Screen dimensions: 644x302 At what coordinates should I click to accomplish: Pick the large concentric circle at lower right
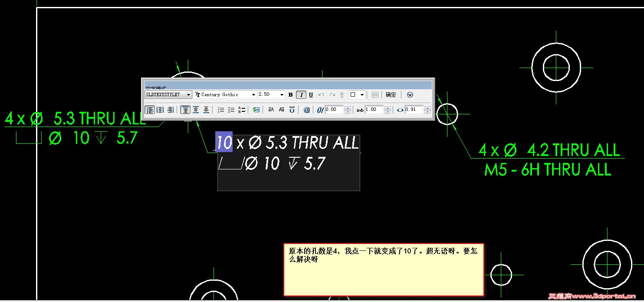tap(607, 264)
